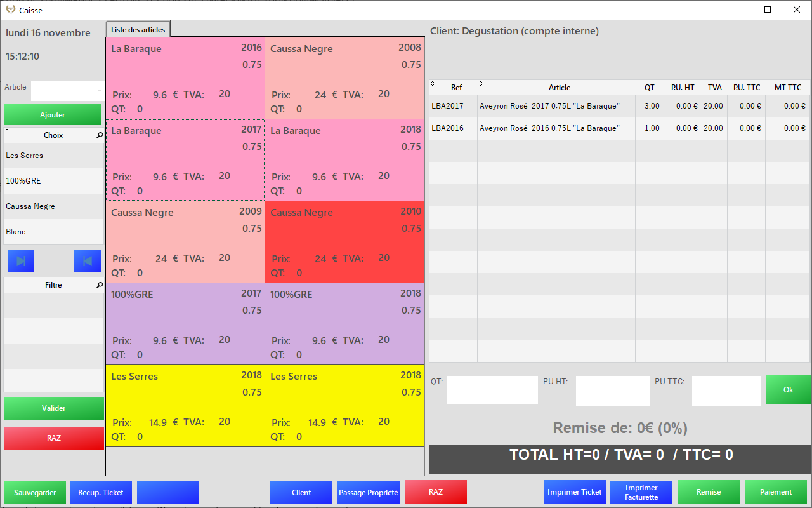
Task: Click the Imprimer Ticket button
Action: pyautogui.click(x=574, y=492)
